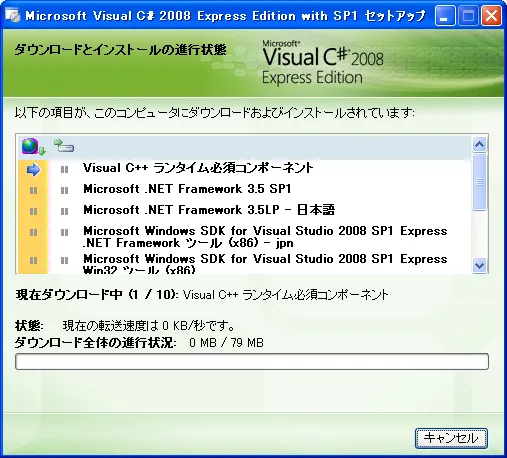Click the 現在の転送速度は 0 KB/秒です status text
This screenshot has width=507, height=458.
click(x=149, y=326)
